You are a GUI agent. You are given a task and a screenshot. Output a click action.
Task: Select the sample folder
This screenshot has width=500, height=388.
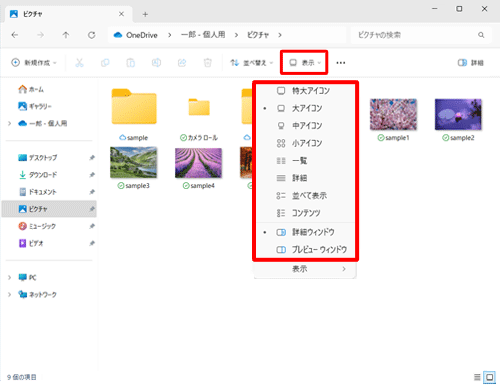(x=134, y=114)
